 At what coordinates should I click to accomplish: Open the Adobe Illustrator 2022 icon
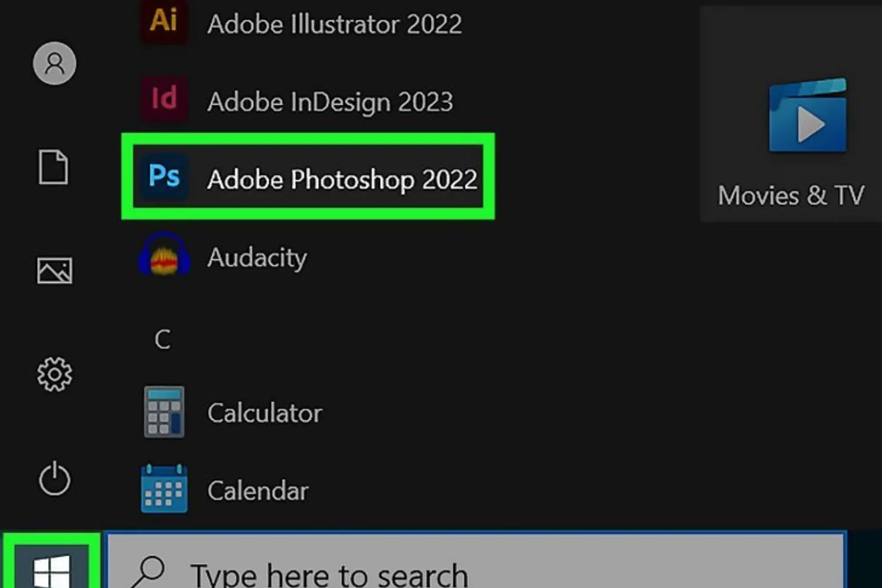point(163,22)
